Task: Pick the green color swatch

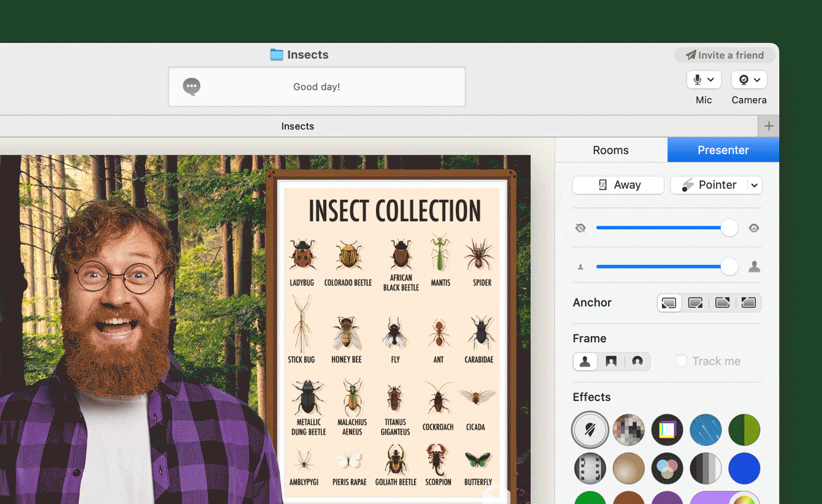Action: [x=590, y=497]
